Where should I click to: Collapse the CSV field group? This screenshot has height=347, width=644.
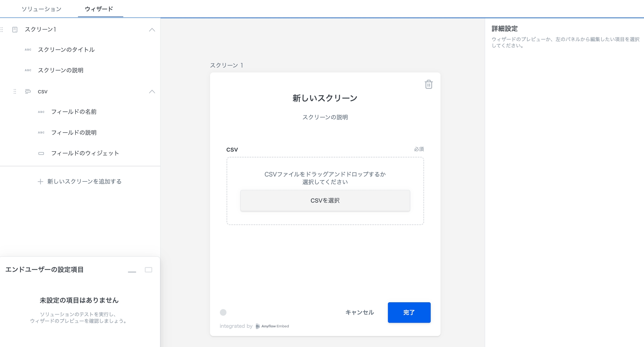pyautogui.click(x=152, y=91)
